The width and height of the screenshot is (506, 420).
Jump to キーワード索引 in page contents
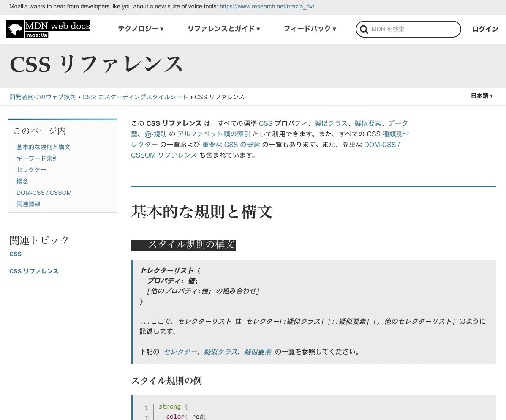point(37,158)
